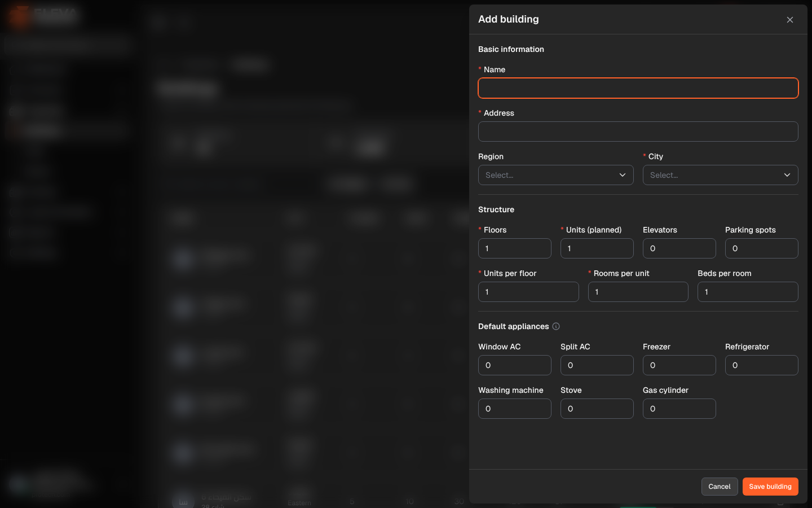Viewport: 812px width, 508px height.
Task: Select the Units (planned) field
Action: click(x=597, y=248)
